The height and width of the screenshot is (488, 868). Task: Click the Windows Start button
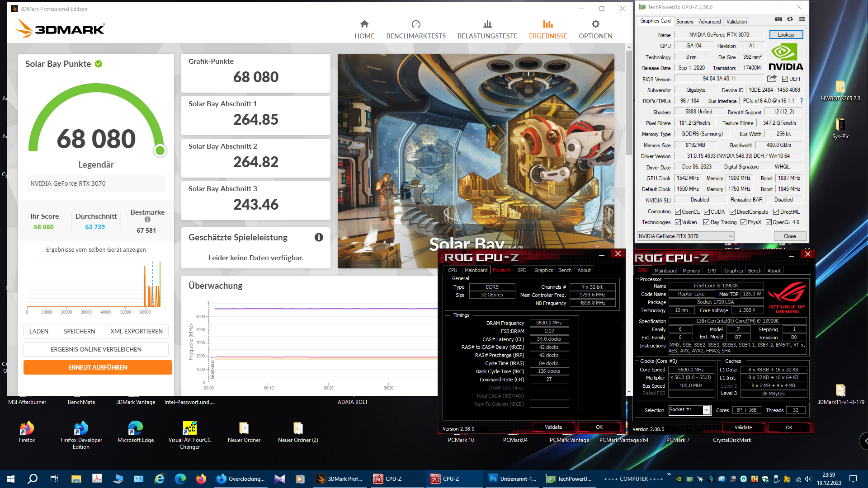[x=11, y=479]
